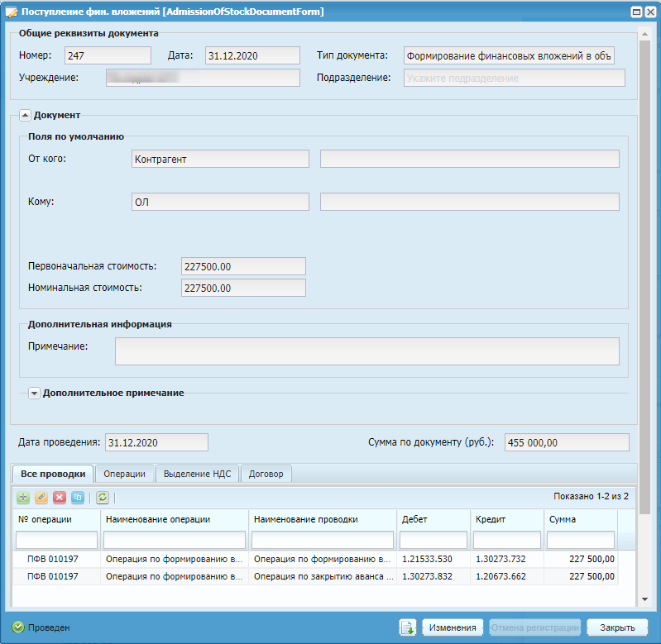Viewport: 661px width, 644px height.
Task: Click the Дебет filter box
Action: pyautogui.click(x=433, y=540)
